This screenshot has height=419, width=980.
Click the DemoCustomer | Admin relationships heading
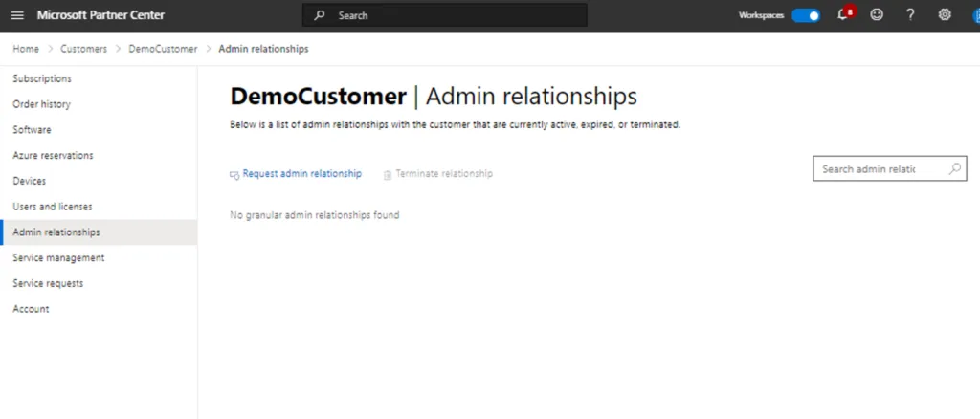434,97
